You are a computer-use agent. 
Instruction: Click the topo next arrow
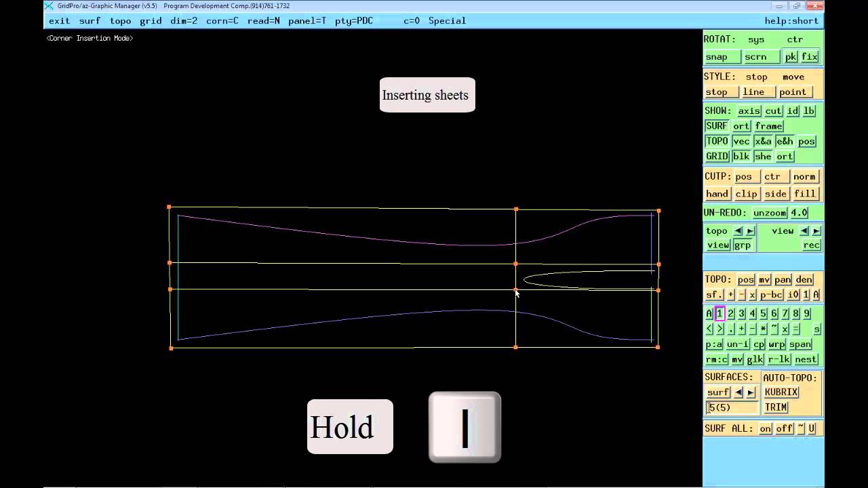750,231
